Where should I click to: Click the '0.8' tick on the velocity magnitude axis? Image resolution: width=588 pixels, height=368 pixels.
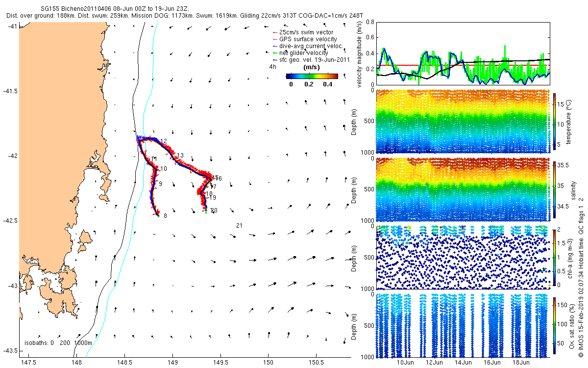coord(370,22)
